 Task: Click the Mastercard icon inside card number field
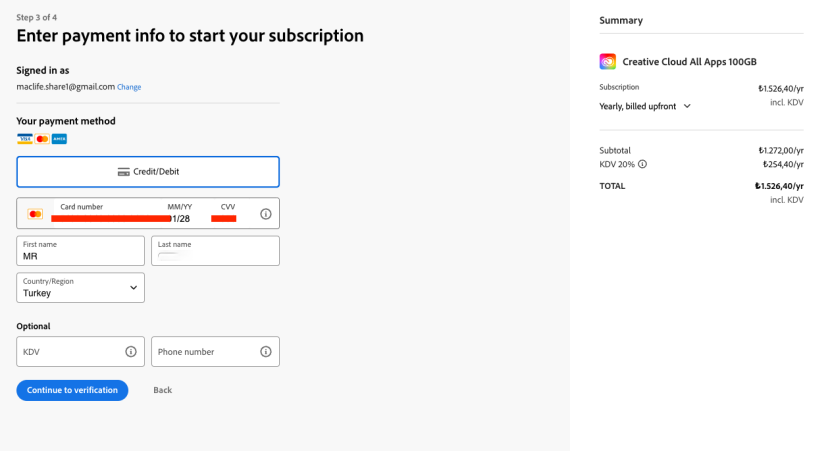click(x=35, y=214)
